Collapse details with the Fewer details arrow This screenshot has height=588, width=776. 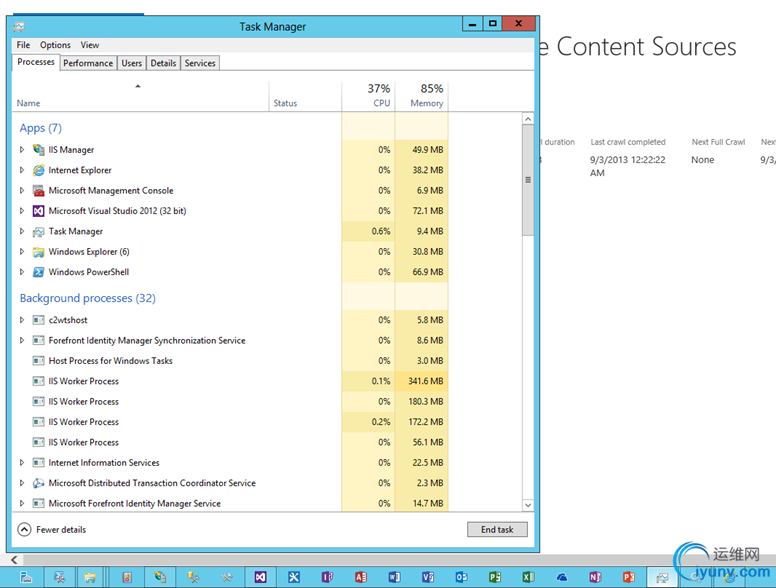24,530
